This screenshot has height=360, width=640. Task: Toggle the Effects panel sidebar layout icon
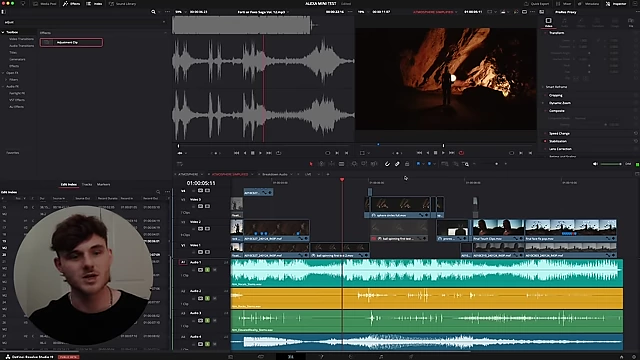coord(3,12)
